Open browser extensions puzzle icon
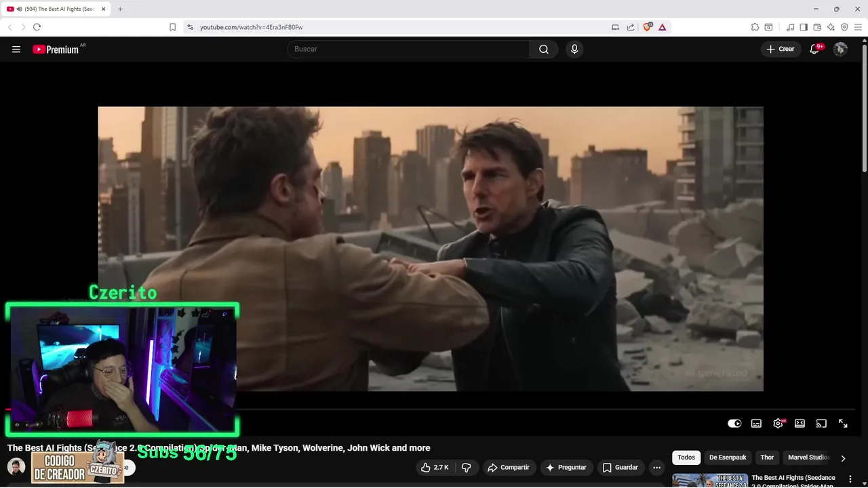Viewport: 868px width, 488px height. (x=755, y=27)
